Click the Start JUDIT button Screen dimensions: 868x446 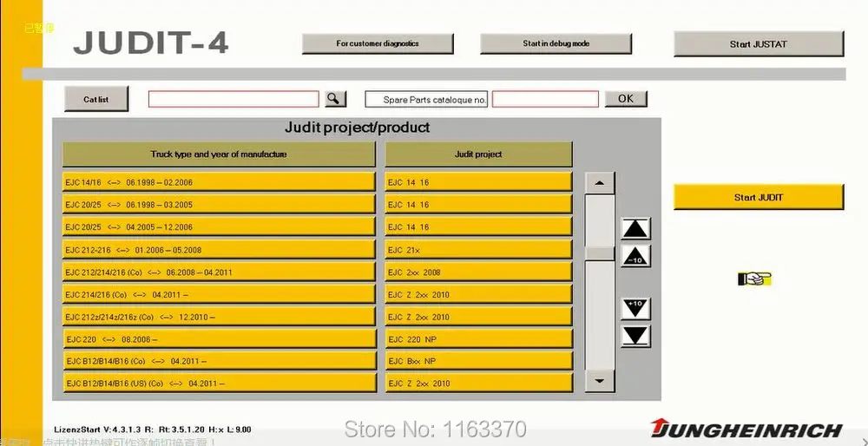pyautogui.click(x=759, y=197)
